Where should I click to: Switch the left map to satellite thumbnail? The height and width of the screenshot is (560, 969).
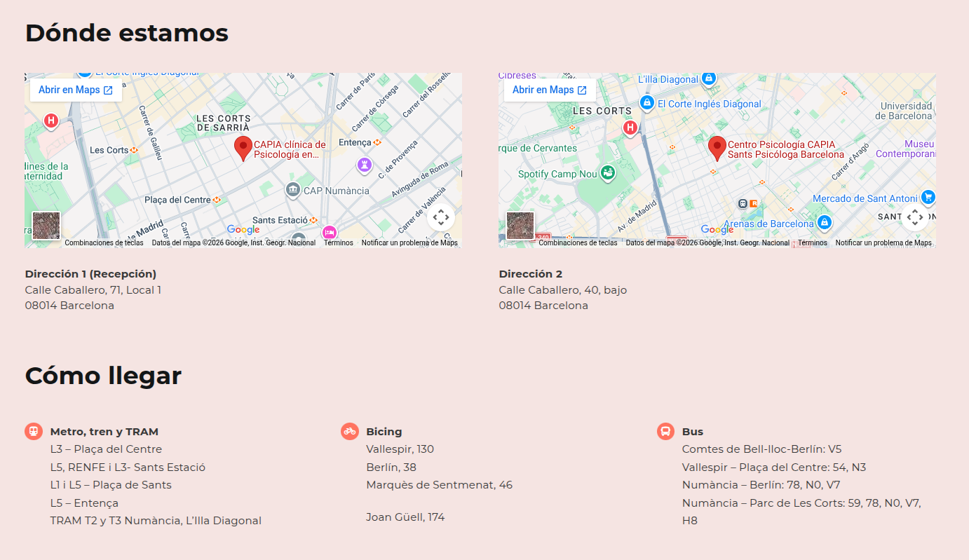coord(46,226)
